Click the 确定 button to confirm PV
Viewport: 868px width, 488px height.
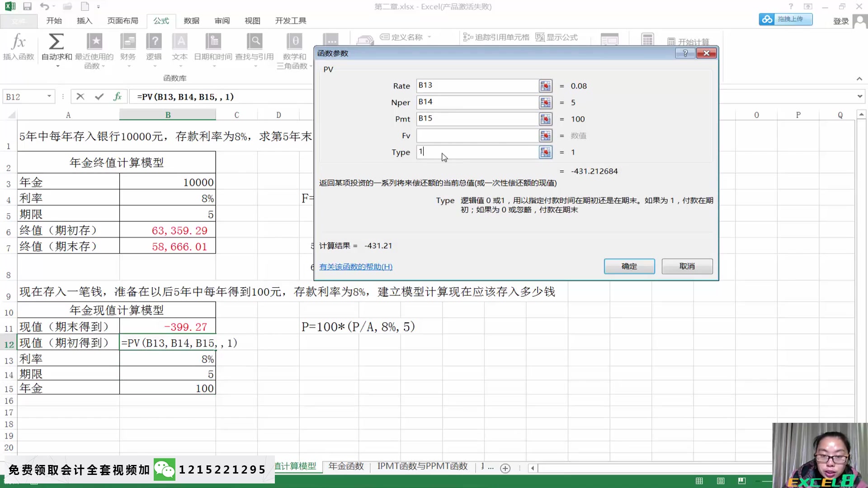[629, 266]
